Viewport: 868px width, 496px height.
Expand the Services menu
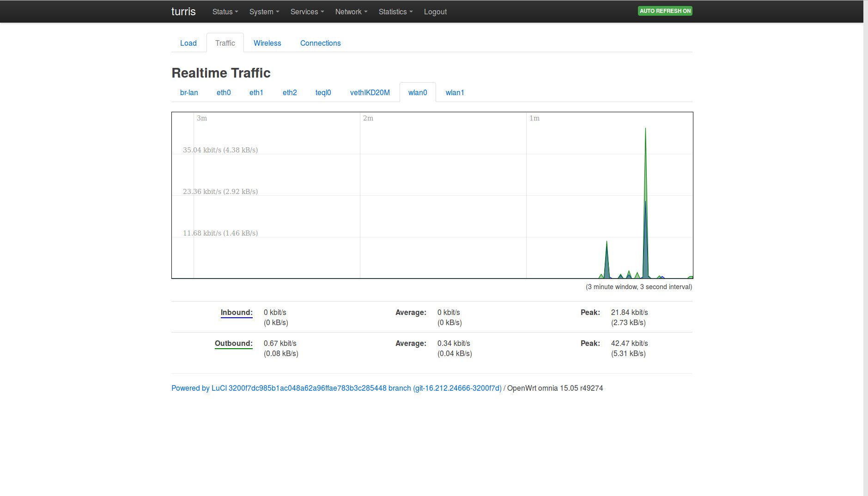(307, 12)
